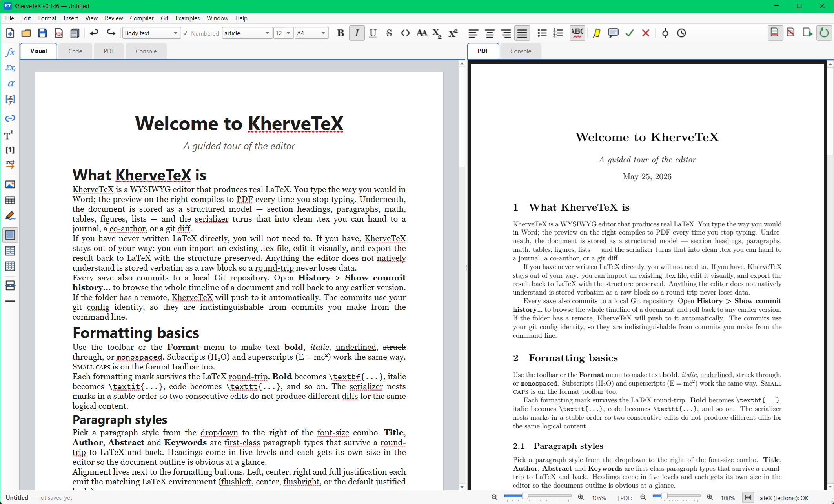Viewport: 834px width, 504px height.
Task: Click the editor zoom slider handle
Action: (x=524, y=496)
